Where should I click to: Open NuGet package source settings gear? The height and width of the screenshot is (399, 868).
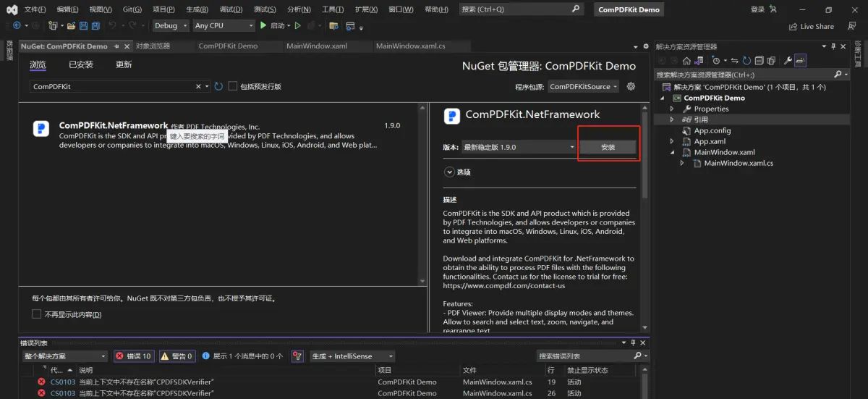631,86
